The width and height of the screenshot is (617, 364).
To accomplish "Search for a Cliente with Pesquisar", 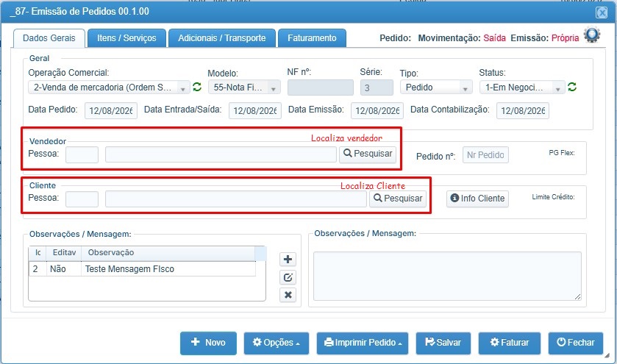I will tap(398, 199).
